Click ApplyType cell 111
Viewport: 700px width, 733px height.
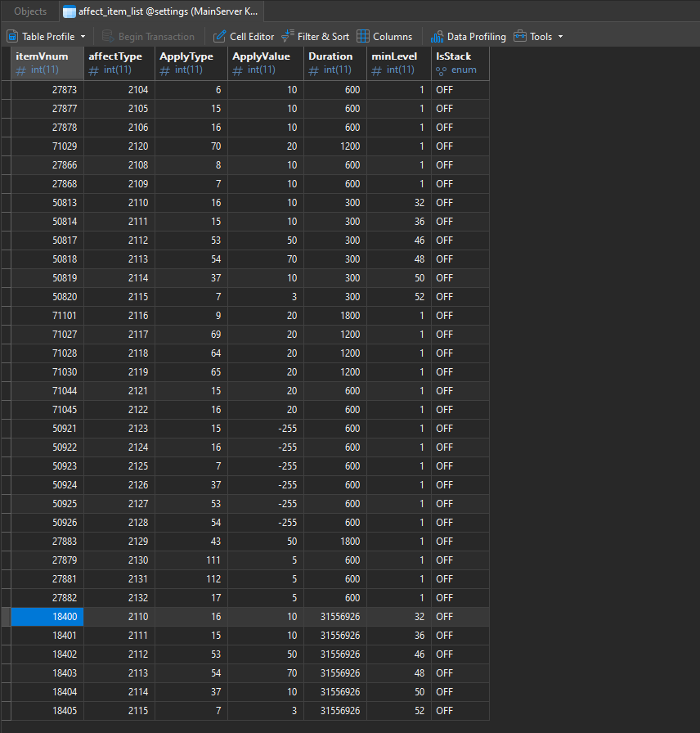tap(191, 560)
